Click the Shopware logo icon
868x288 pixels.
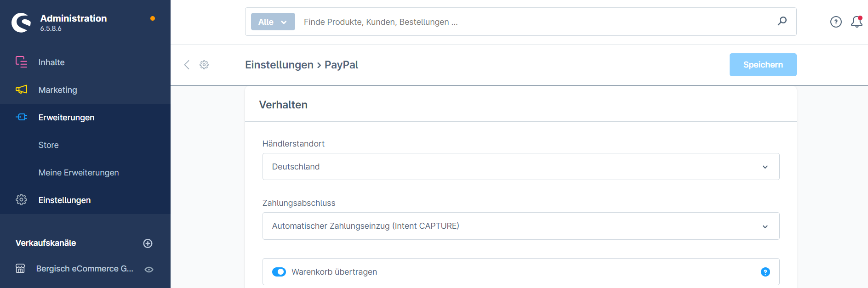click(x=21, y=23)
